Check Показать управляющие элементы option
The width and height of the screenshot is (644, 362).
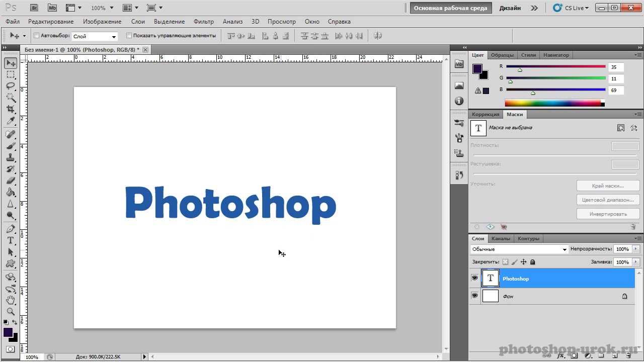point(129,36)
